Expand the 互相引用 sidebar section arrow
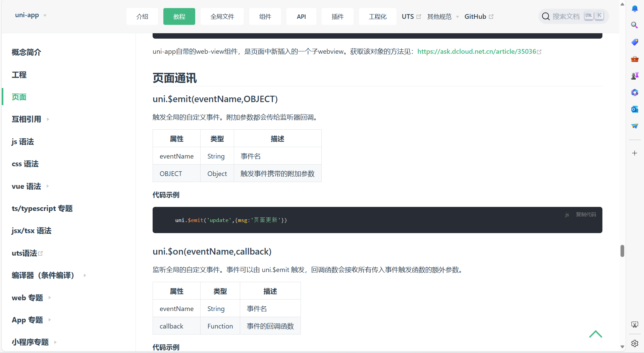Screen dimensions: 644x353 (x=48, y=119)
